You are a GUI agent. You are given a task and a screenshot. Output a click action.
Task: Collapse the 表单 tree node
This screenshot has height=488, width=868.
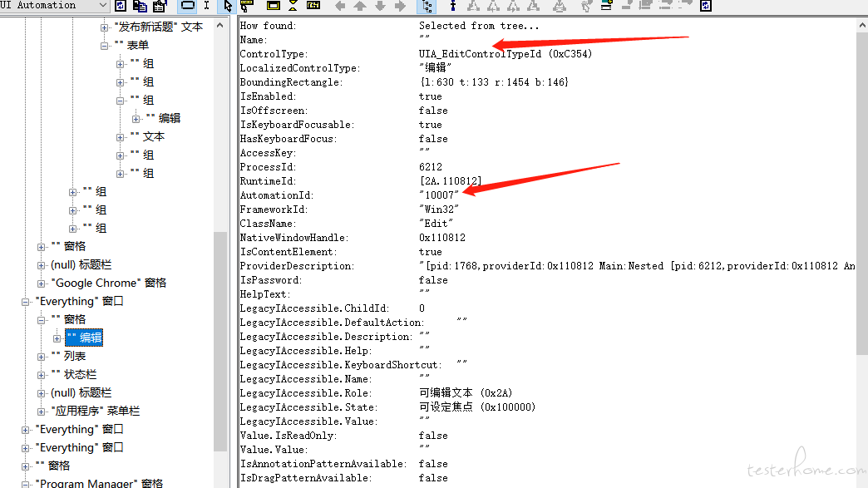[x=104, y=46]
